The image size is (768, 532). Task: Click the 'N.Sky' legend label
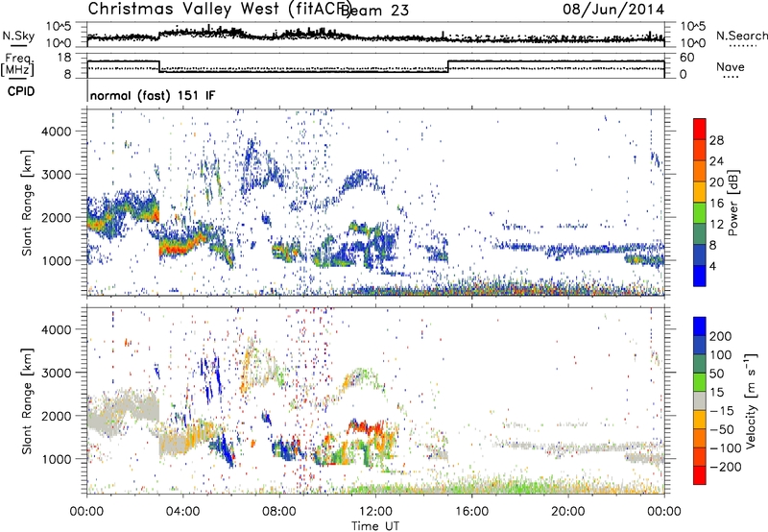tap(18, 36)
